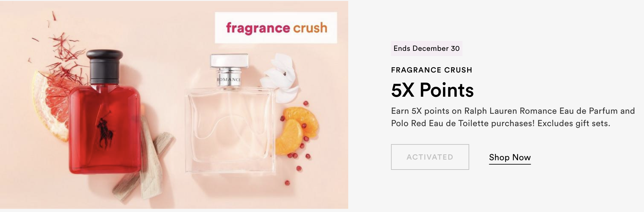The width and height of the screenshot is (644, 212).
Task: Click the 5X Points title
Action: click(x=432, y=90)
